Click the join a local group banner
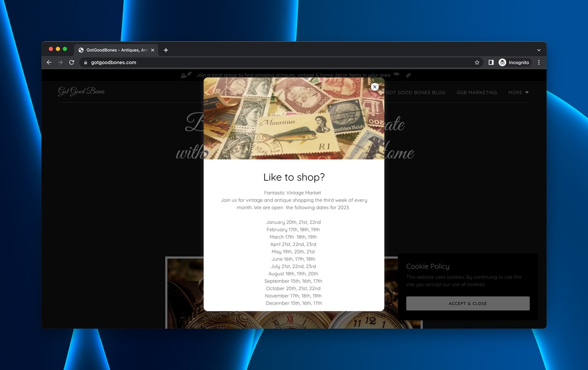 (x=293, y=75)
